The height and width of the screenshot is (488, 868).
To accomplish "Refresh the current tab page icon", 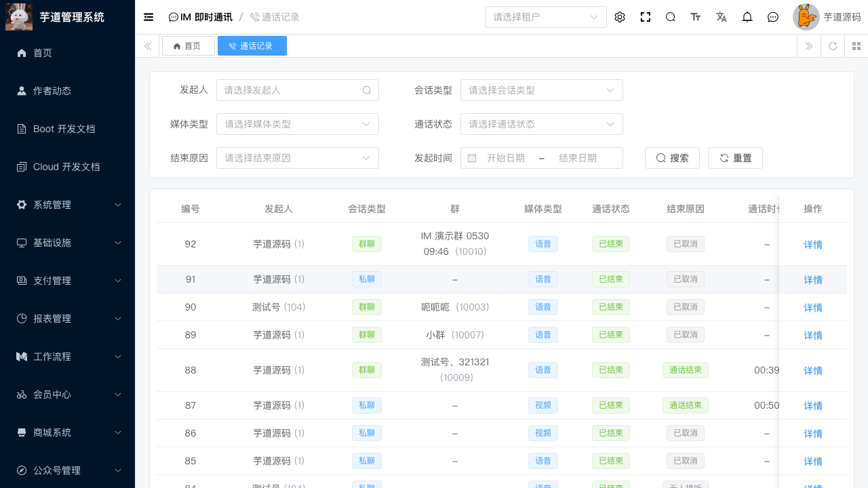I will click(x=833, y=46).
